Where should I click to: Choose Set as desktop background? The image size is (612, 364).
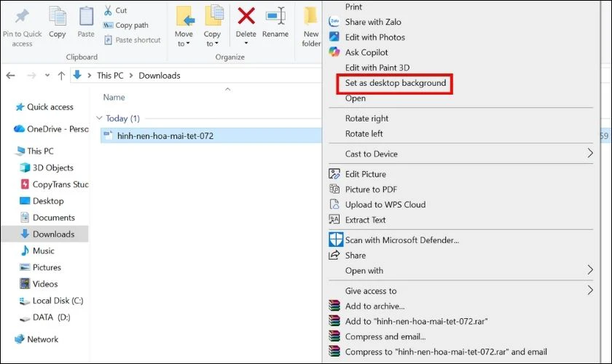395,83
